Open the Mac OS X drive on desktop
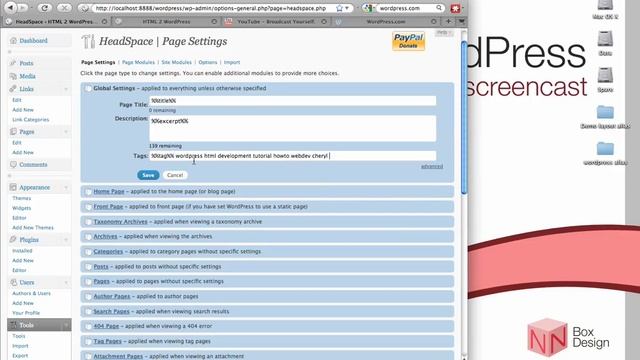The height and width of the screenshot is (360, 640). (605, 6)
